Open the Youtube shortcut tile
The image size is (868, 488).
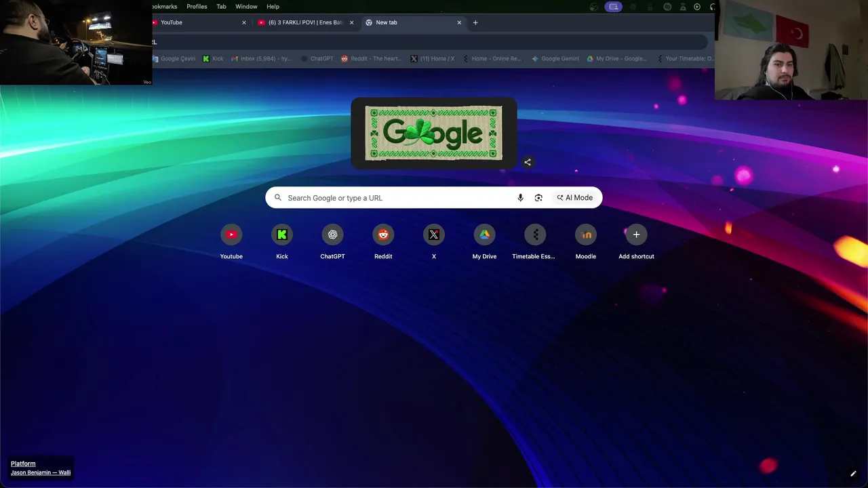[x=231, y=243]
